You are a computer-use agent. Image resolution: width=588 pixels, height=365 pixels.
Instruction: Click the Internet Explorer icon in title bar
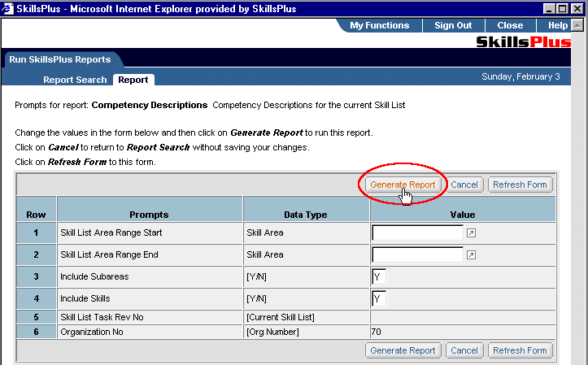click(x=7, y=8)
